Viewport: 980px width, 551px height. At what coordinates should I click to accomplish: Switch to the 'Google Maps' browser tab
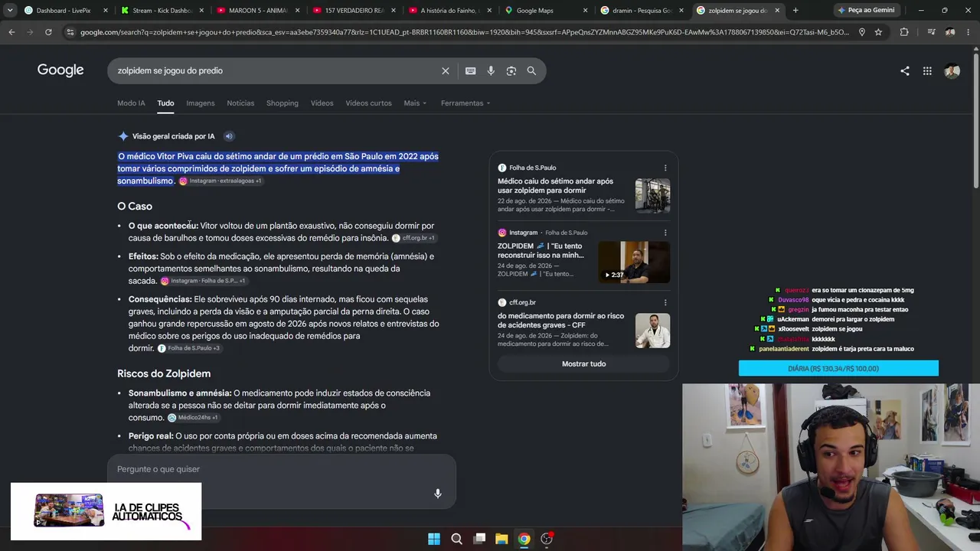point(545,10)
